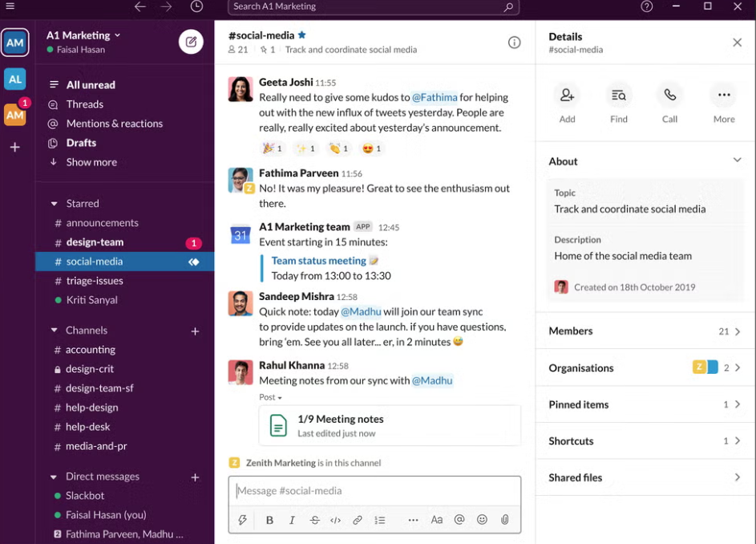Image resolution: width=756 pixels, height=544 pixels.
Task: Click the Find icon in Details
Action: click(619, 95)
